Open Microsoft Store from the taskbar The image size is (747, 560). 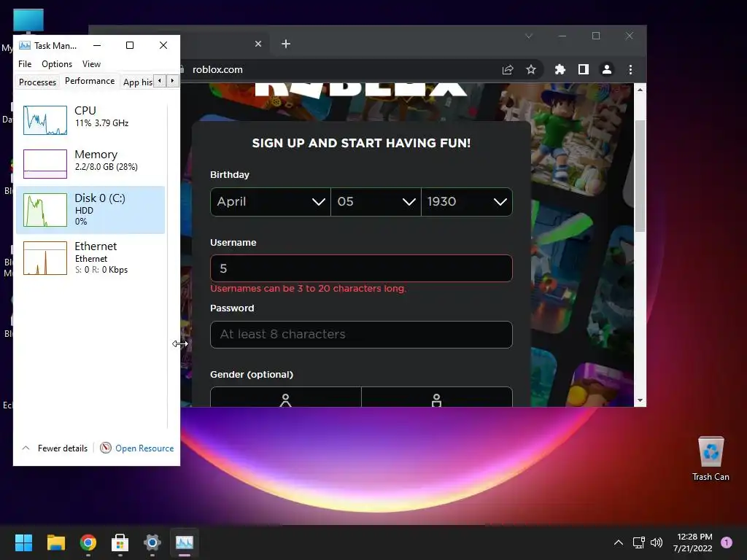120,542
